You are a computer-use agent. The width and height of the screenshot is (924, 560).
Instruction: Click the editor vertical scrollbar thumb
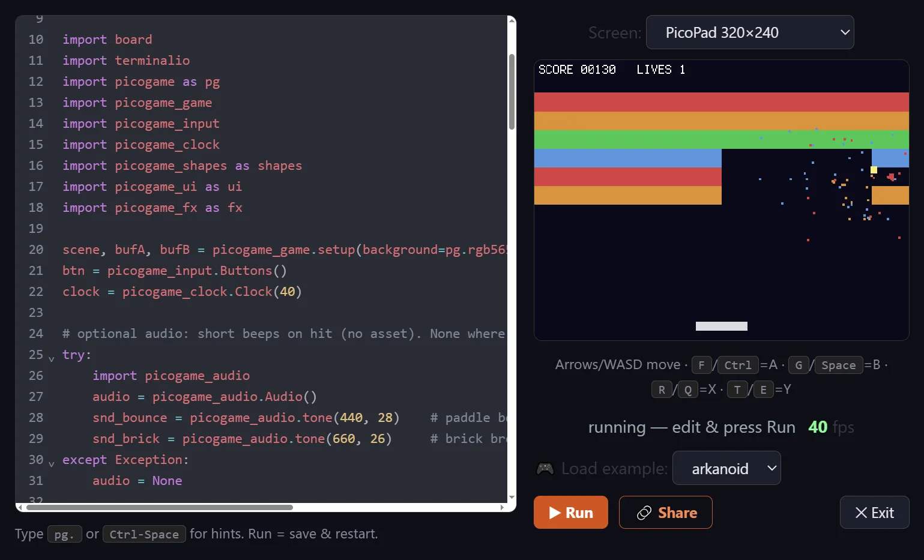(512, 91)
